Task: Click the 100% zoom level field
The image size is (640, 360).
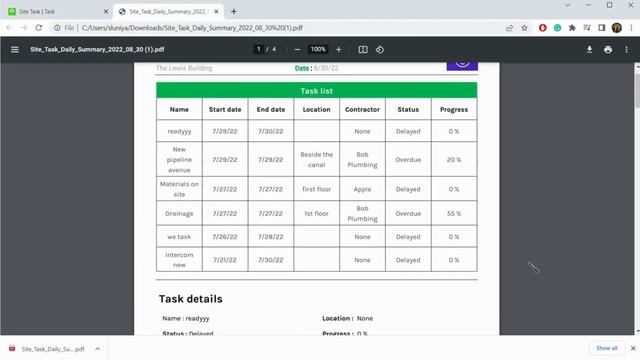Action: [x=318, y=49]
